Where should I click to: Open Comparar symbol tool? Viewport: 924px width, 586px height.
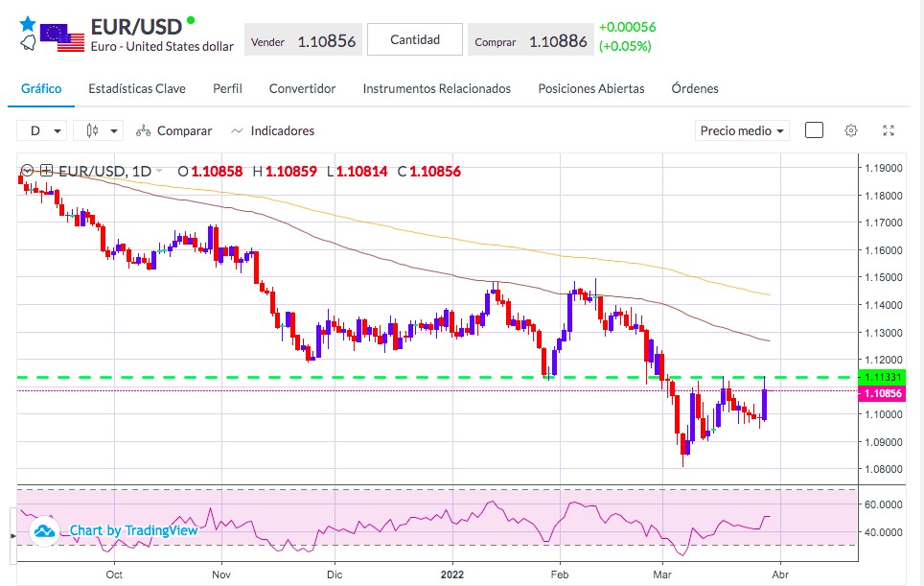(x=173, y=130)
